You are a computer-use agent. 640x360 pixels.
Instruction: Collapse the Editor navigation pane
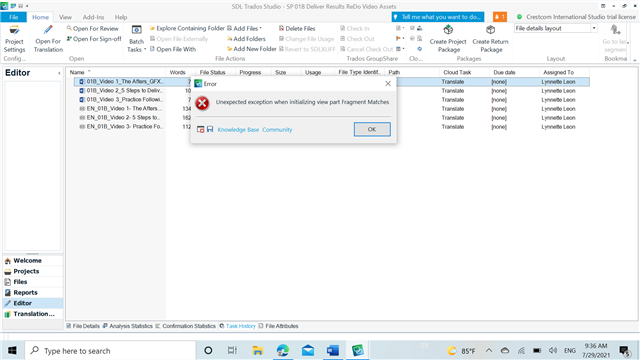point(59,73)
